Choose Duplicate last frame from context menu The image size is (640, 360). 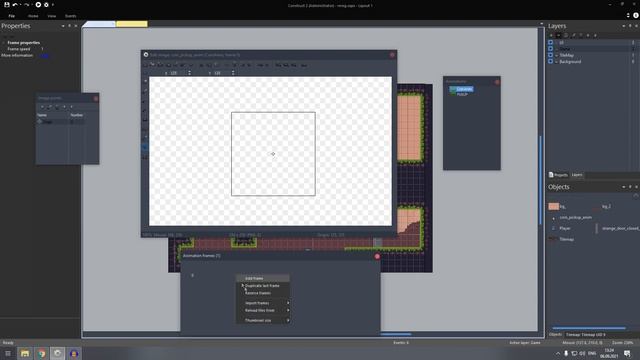click(263, 286)
